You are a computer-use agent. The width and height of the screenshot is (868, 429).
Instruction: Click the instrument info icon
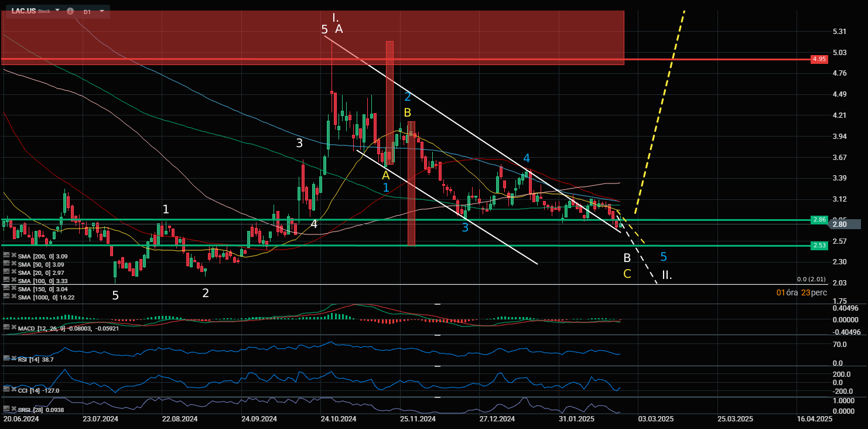pos(70,11)
